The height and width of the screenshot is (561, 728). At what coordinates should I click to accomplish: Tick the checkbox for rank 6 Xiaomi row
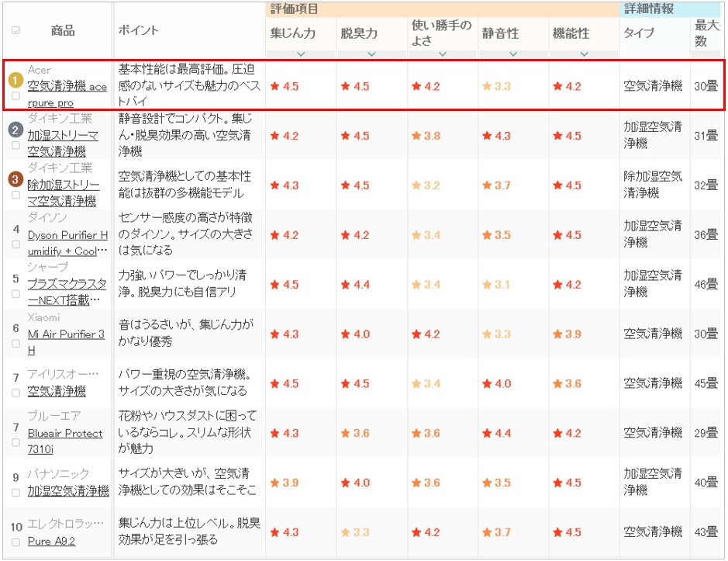click(16, 344)
